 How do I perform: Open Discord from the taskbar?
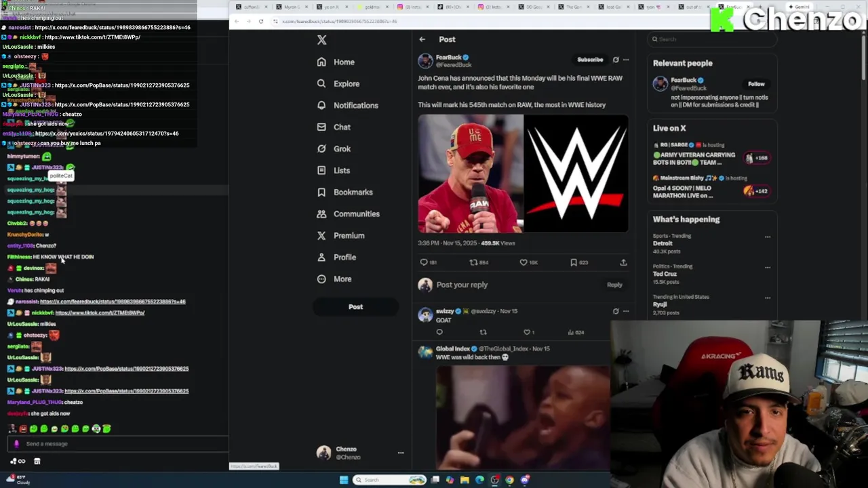[525, 480]
